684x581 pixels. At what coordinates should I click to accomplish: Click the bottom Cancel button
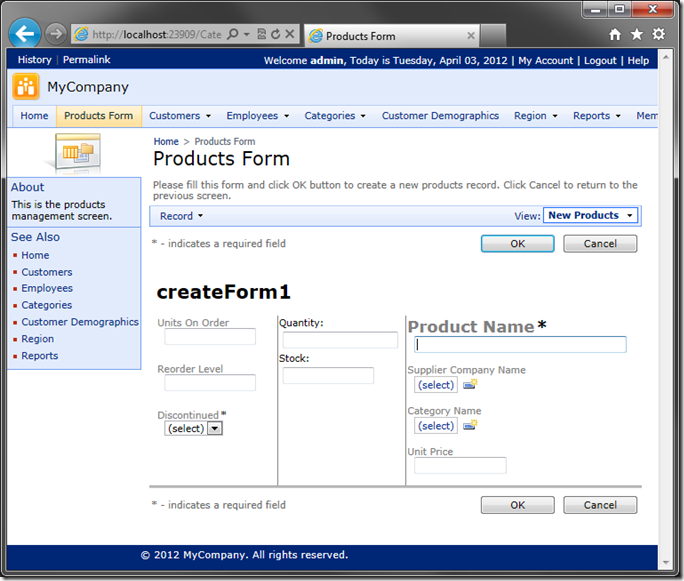[x=600, y=505]
